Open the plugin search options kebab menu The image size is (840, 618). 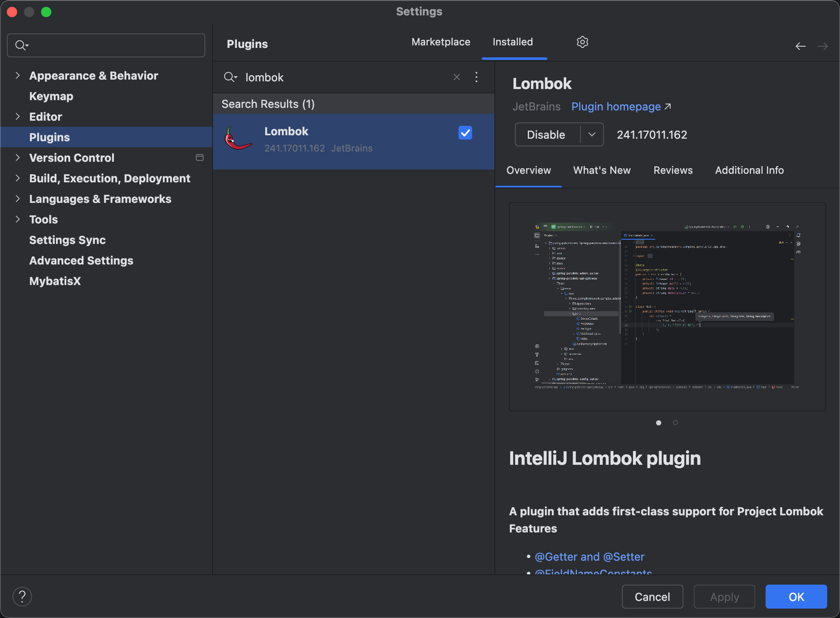476,77
